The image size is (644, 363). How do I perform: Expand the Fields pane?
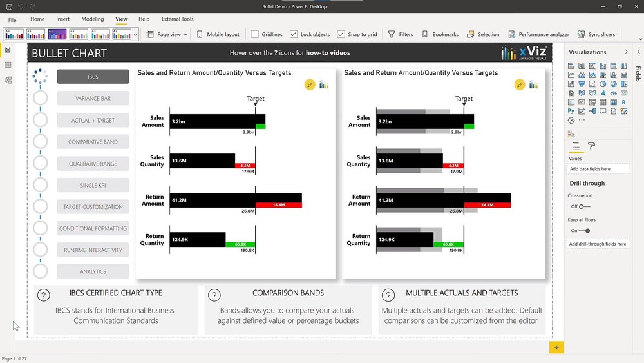(x=639, y=52)
